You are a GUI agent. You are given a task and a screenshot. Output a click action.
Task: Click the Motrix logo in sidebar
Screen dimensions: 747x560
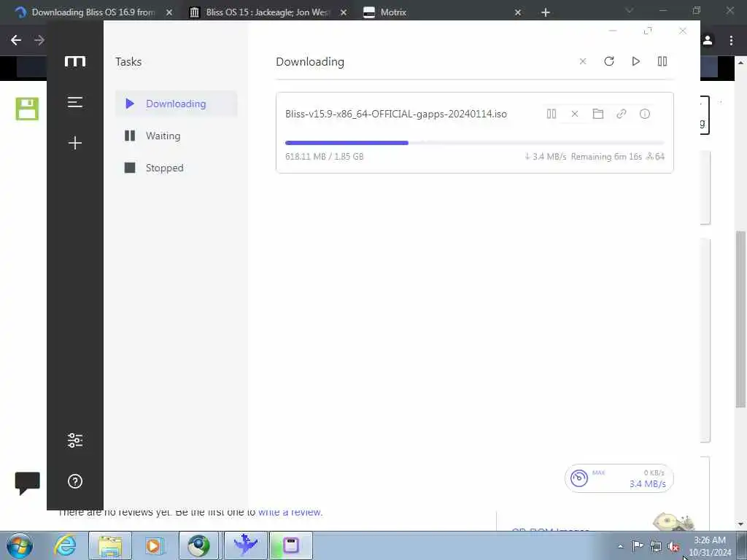[75, 61]
